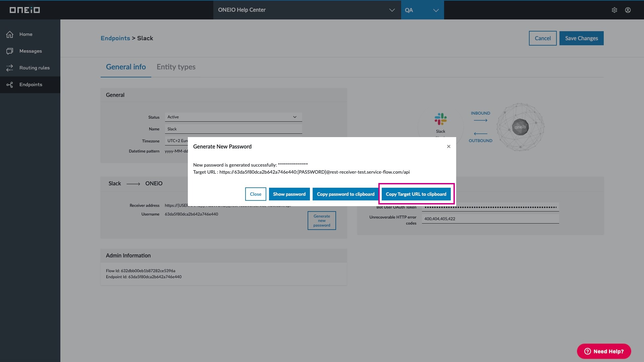Image resolution: width=644 pixels, height=362 pixels.
Task: Close the Generate New Password dialog with X
Action: [448, 146]
